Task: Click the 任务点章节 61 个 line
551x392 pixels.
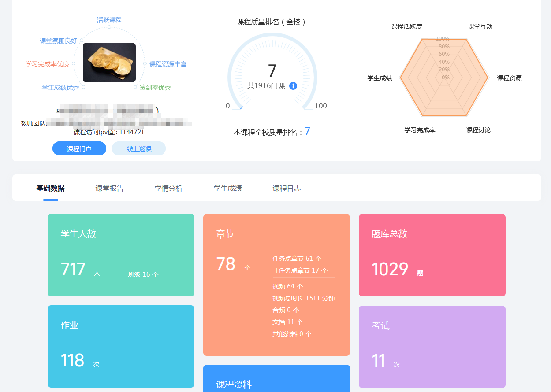Action: pyautogui.click(x=297, y=259)
